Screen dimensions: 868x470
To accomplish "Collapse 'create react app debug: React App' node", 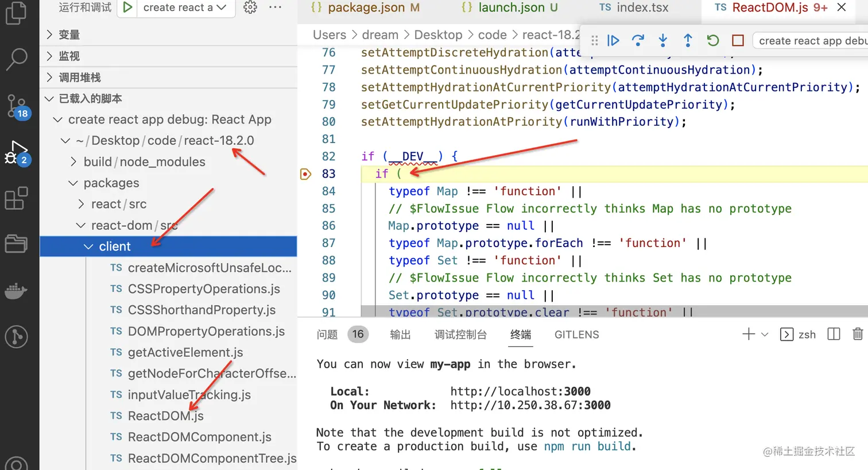I will (x=168, y=120).
